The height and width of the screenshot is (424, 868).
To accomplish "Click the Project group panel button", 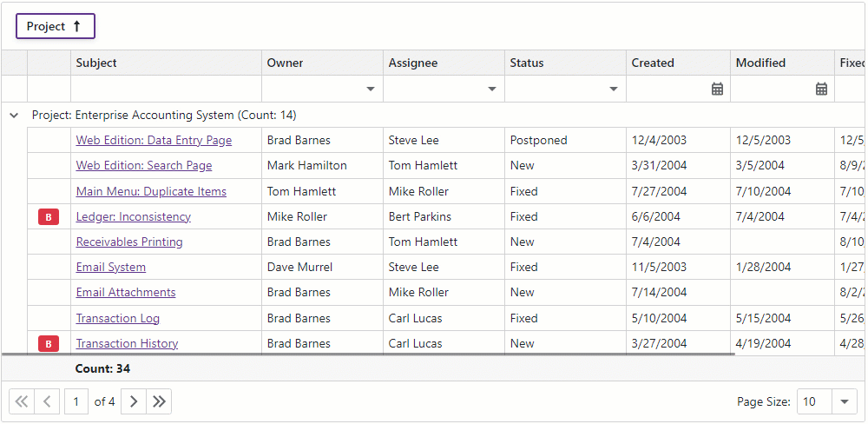I will 55,27.
